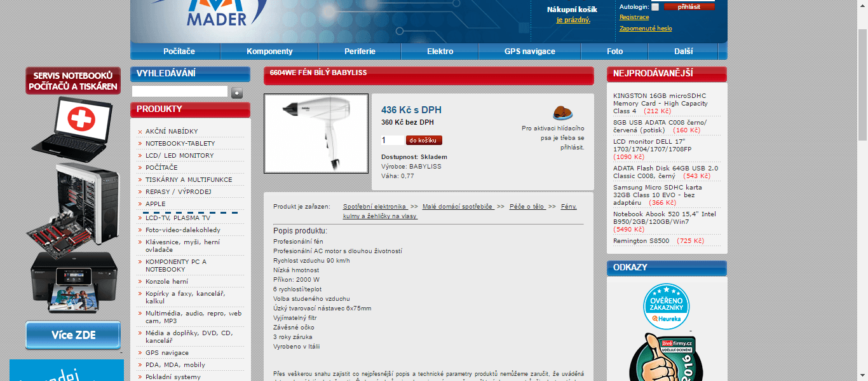Follow Fény, kulmy a žehličky breadcrumb
The width and height of the screenshot is (868, 381).
(x=460, y=211)
